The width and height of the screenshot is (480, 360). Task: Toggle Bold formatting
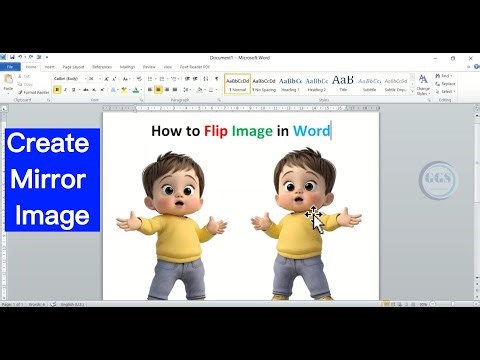pos(57,90)
